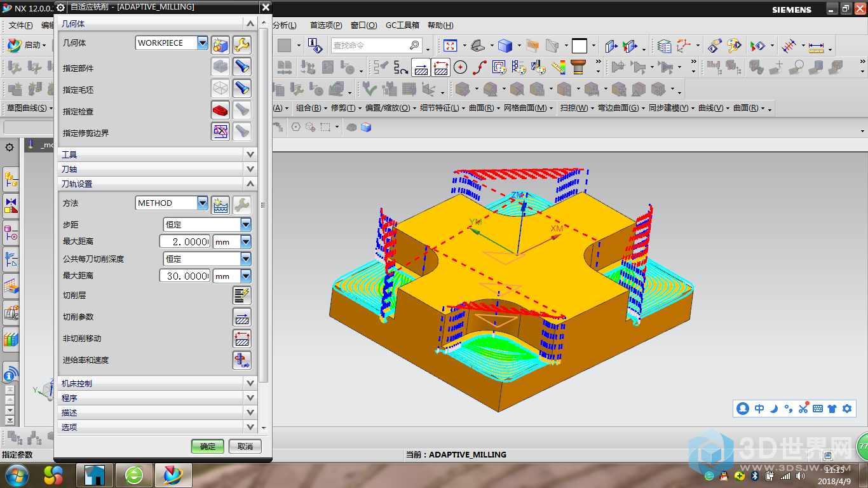
Task: Open the books library sidebar icon
Action: 11,340
